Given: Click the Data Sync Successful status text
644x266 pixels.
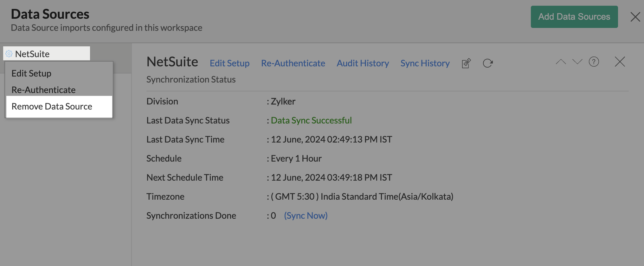Looking at the screenshot, I should (311, 120).
